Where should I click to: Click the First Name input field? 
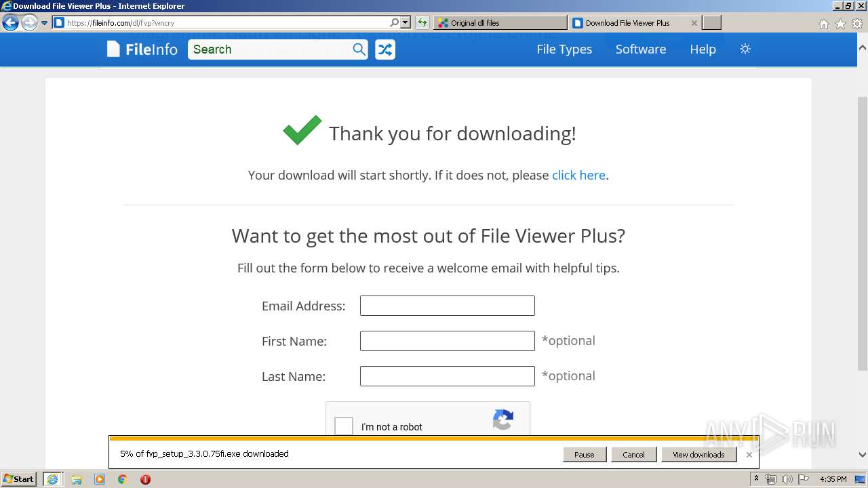click(448, 341)
